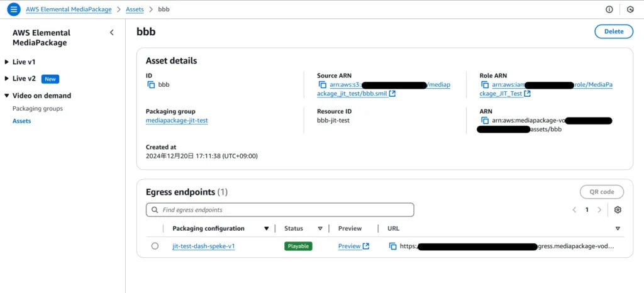Click the Preview column header
This screenshot has height=293, width=644.
(x=350, y=229)
